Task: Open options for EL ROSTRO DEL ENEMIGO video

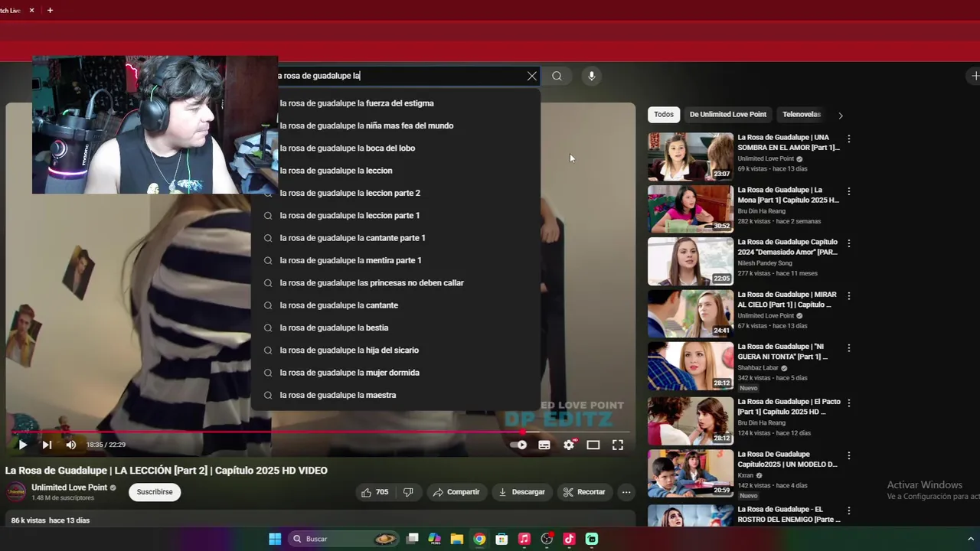Action: (848, 510)
